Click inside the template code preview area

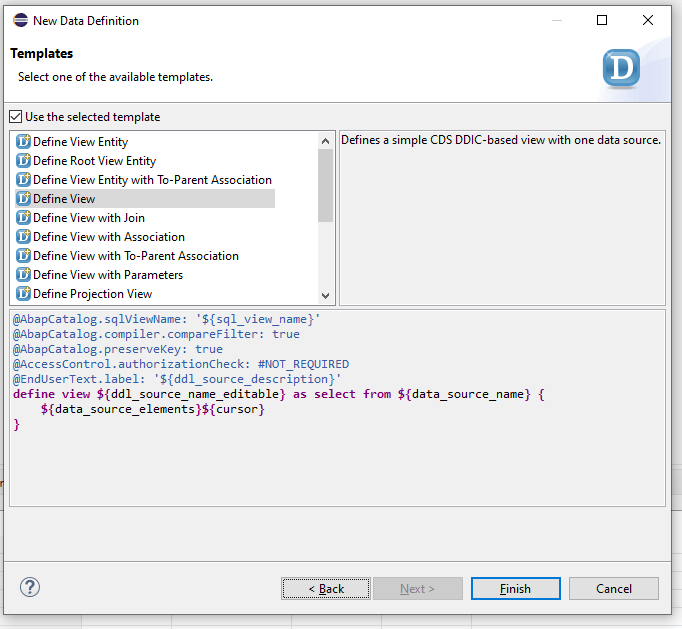(337, 460)
